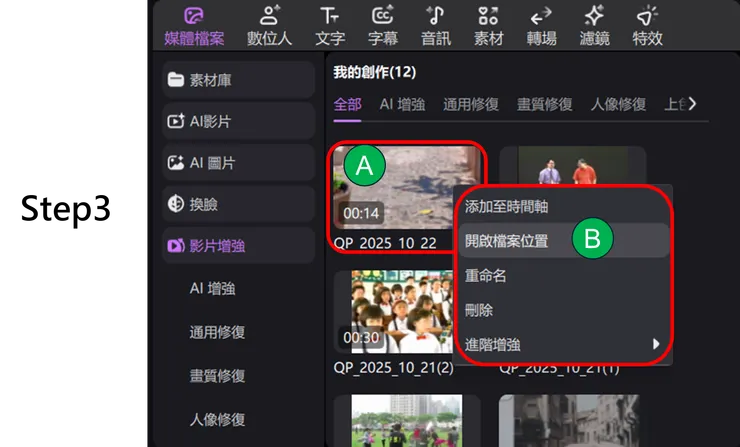
Task: Open the 音訊 audio panel
Action: coord(436,26)
